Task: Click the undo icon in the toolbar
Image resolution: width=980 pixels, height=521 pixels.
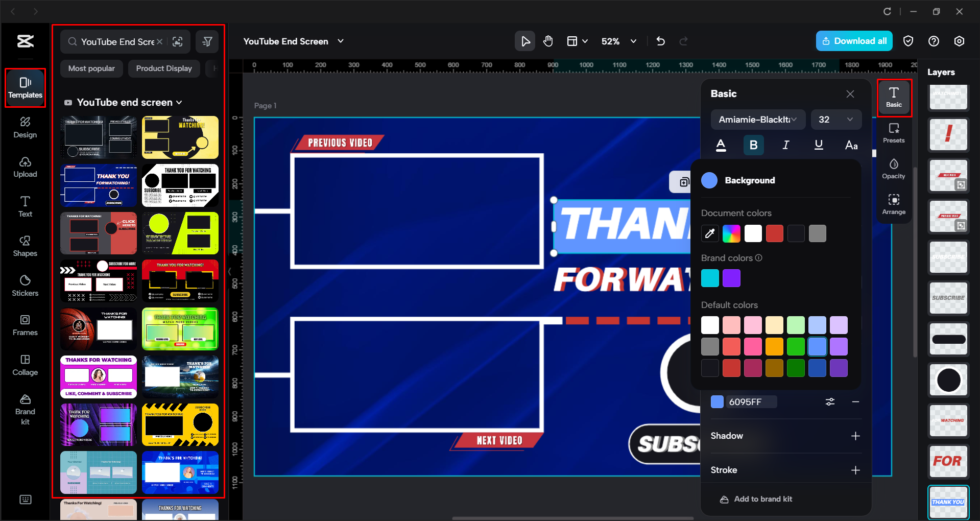Action: 660,41
